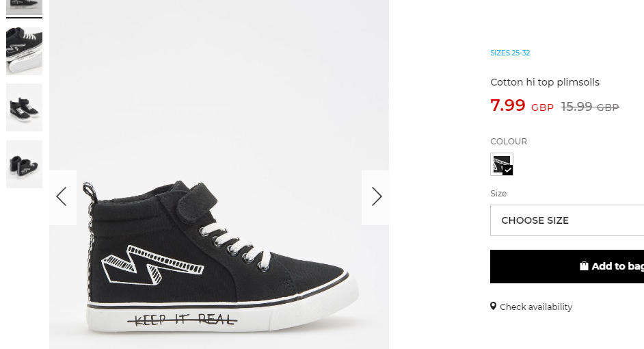
Task: Select the topmost partially visible thumbnail
Action: coord(24,7)
